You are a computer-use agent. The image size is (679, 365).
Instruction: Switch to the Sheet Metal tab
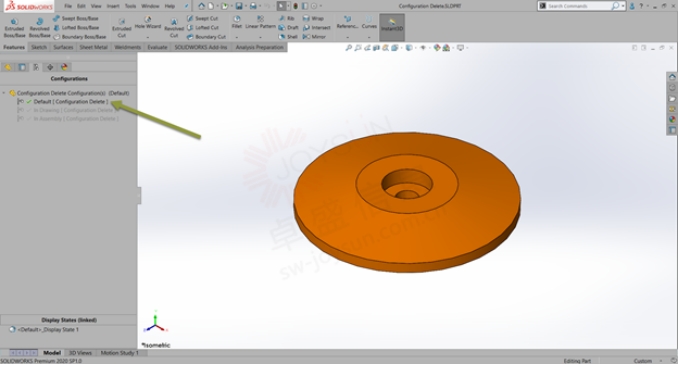click(x=94, y=47)
